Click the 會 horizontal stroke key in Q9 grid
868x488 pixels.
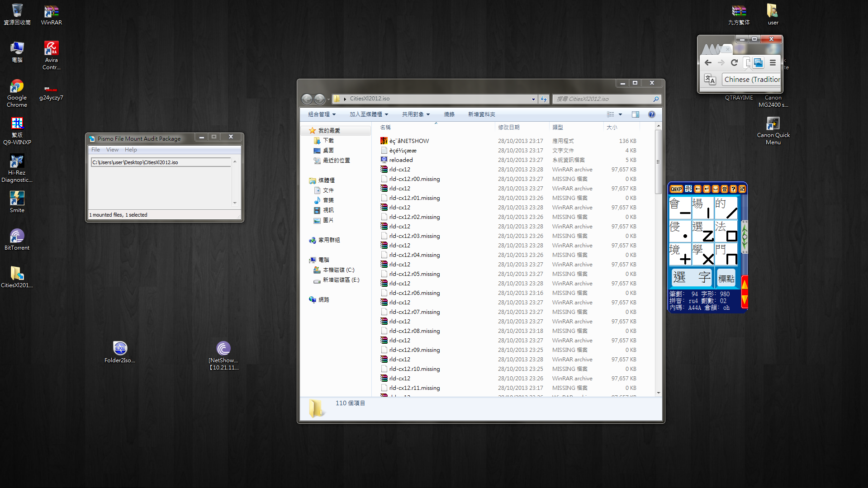pyautogui.click(x=680, y=208)
